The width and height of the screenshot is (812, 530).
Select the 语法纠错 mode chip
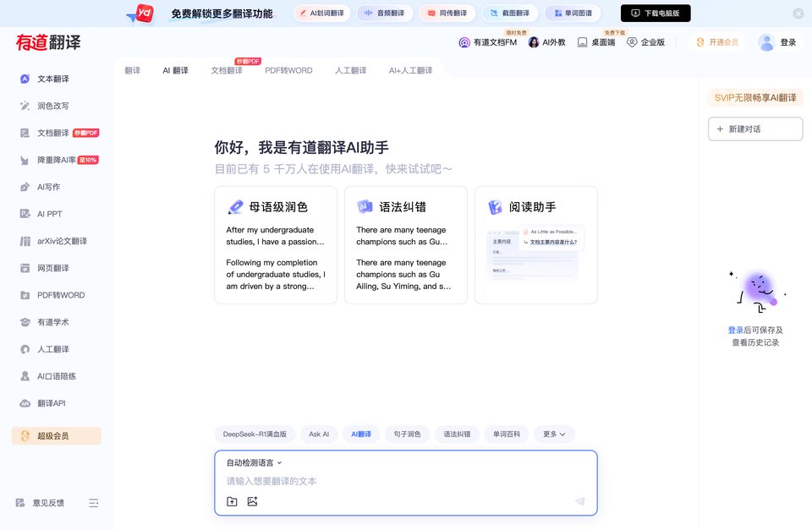(x=457, y=434)
